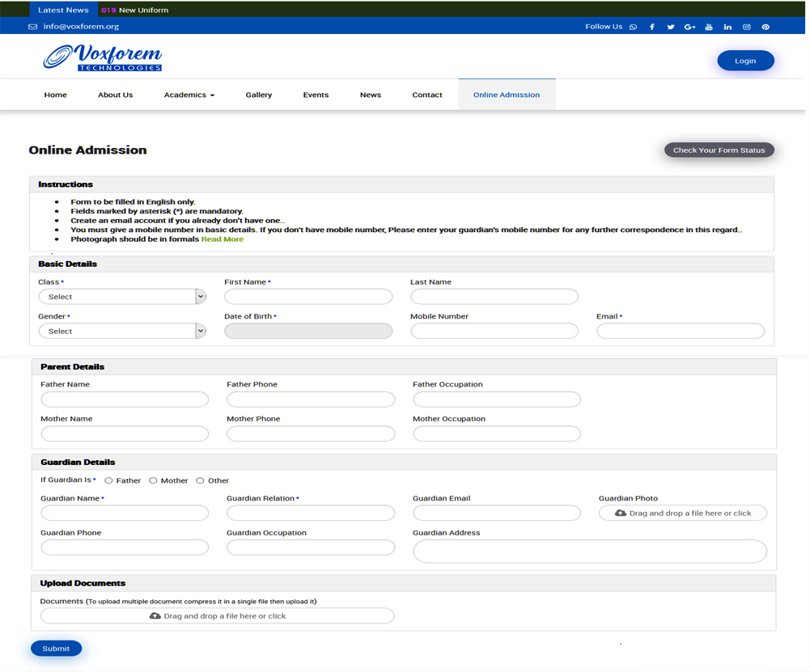810x672 pixels.
Task: Choose Mother radio button for guardian
Action: point(153,480)
